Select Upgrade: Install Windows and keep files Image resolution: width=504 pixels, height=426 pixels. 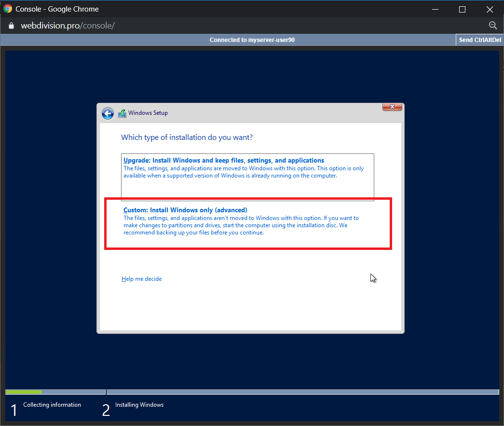(x=224, y=161)
